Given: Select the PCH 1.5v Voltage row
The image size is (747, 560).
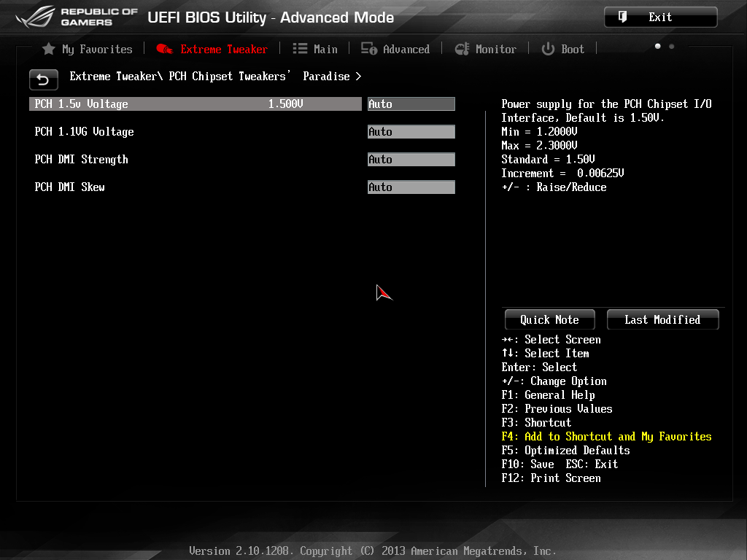Looking at the screenshot, I should coord(196,104).
